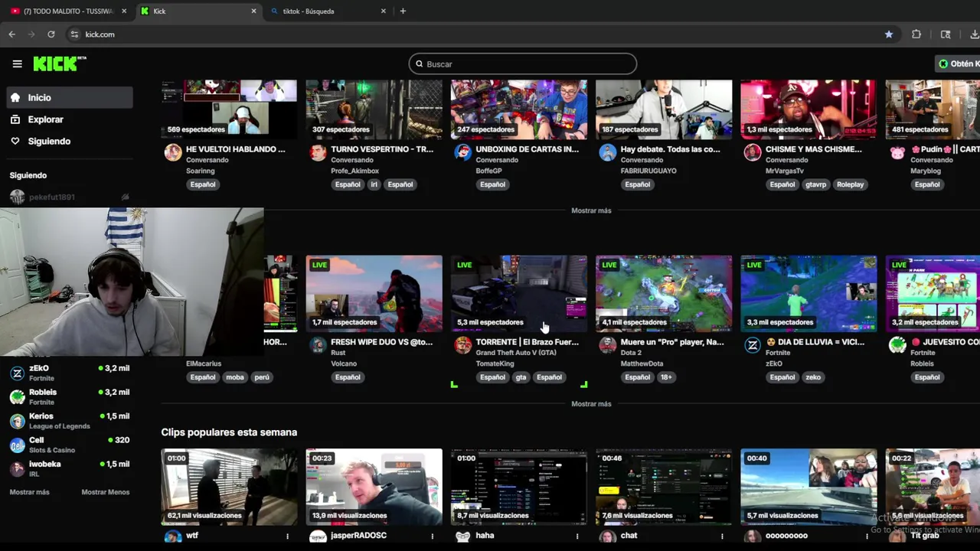The image size is (980, 551).
Task: Open Kerios channel in sidebar
Action: (70, 421)
